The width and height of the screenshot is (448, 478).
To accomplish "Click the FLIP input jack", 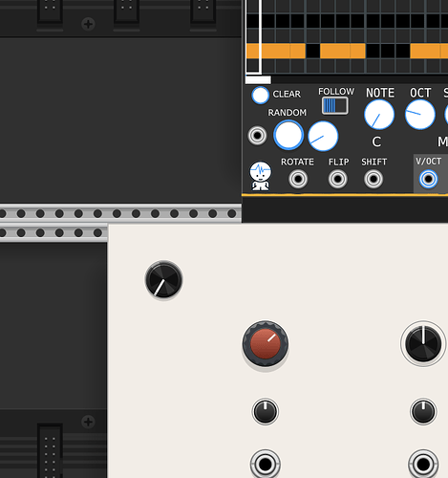I will pos(337,179).
